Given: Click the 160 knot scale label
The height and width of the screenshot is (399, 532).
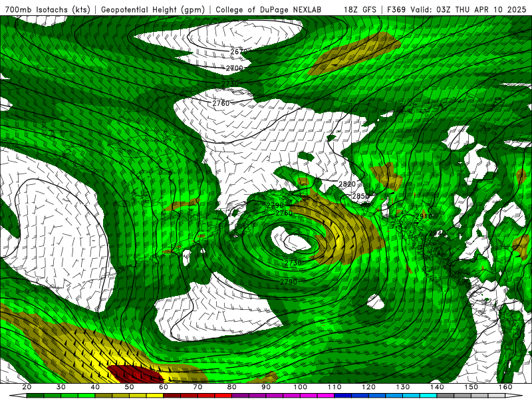Looking at the screenshot, I should click(x=505, y=387).
